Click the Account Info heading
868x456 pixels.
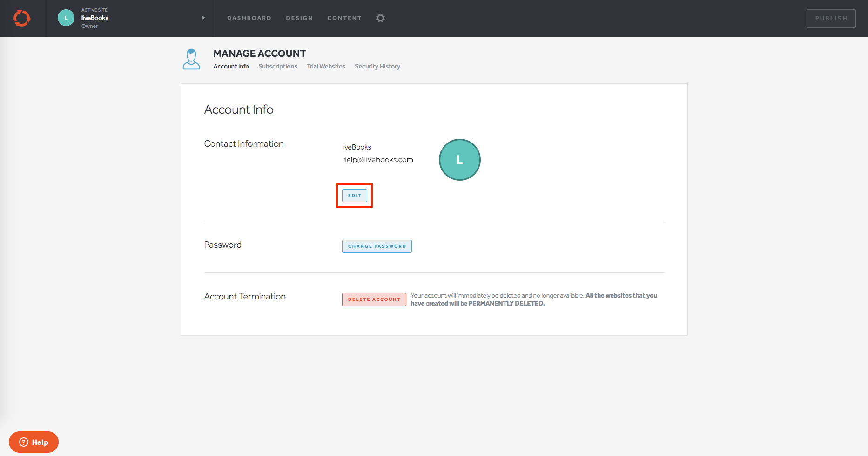(239, 109)
